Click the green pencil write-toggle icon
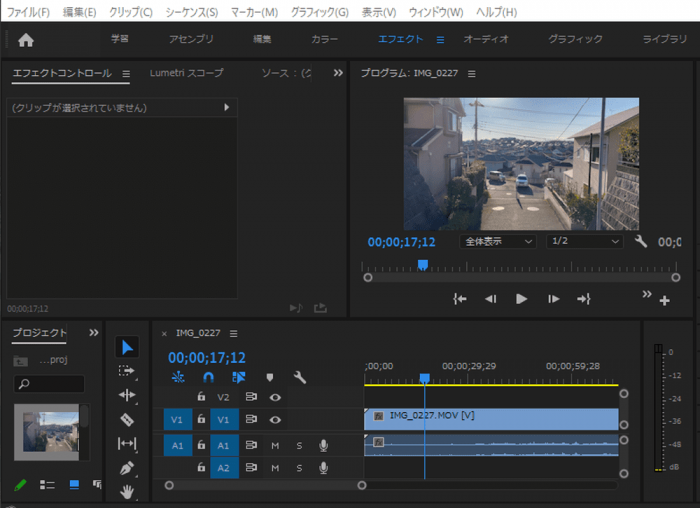The image size is (700, 508). tap(20, 485)
